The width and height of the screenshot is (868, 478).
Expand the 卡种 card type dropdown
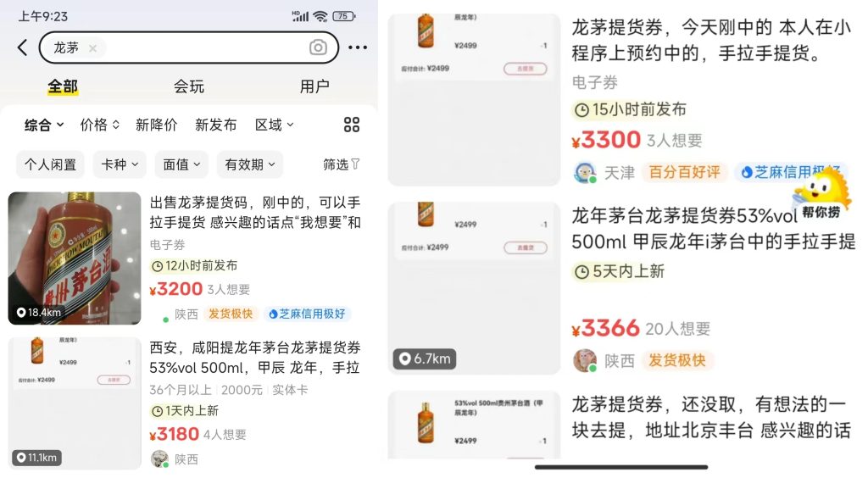click(x=120, y=164)
